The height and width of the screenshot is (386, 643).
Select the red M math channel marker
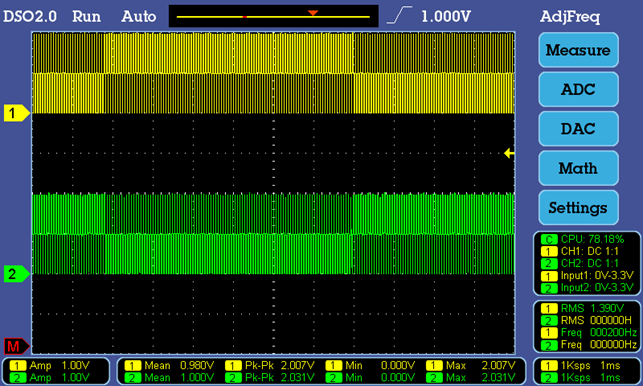pyautogui.click(x=17, y=347)
